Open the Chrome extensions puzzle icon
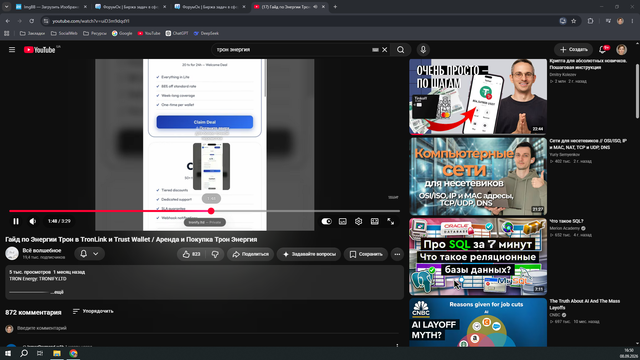Viewport: 640px width, 360px height. point(590,21)
